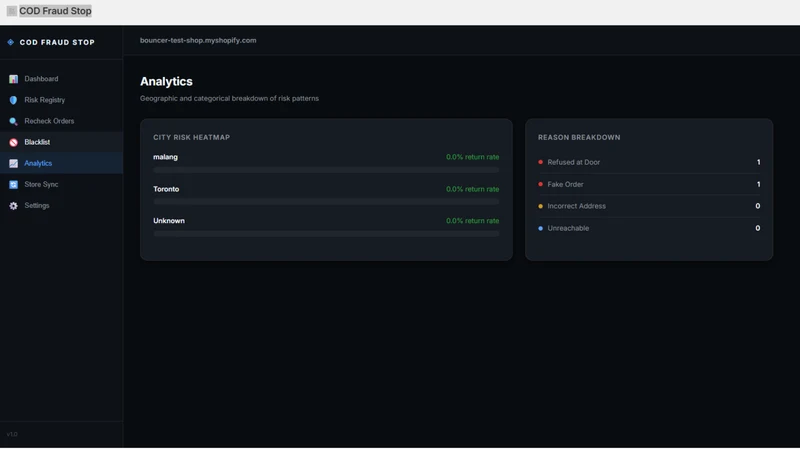This screenshot has width=800, height=450.
Task: Open the Dashboard menu item
Action: pyautogui.click(x=61, y=79)
